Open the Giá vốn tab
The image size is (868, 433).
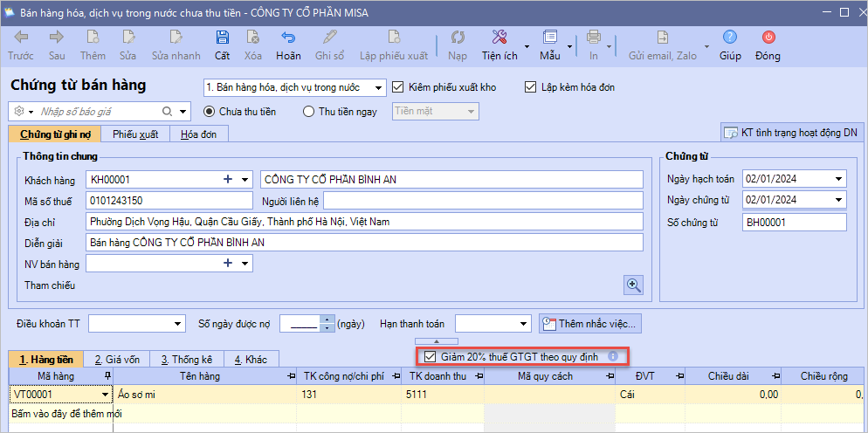[117, 359]
